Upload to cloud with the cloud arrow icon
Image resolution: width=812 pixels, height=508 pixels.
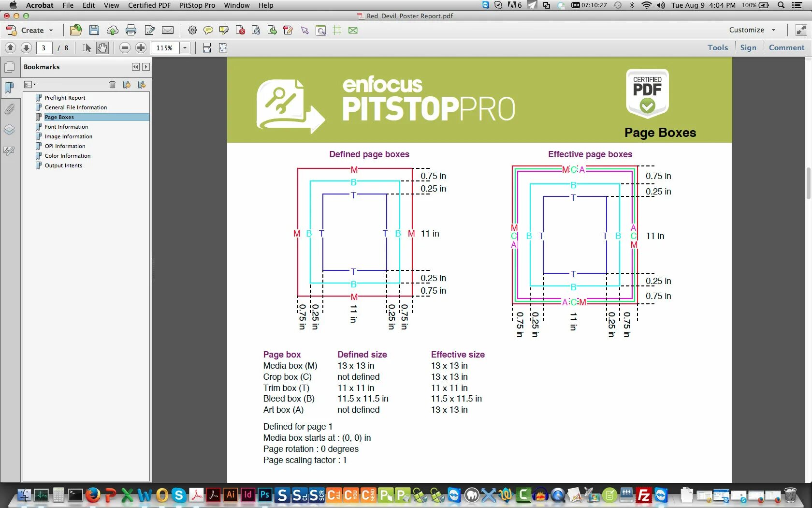[113, 30]
